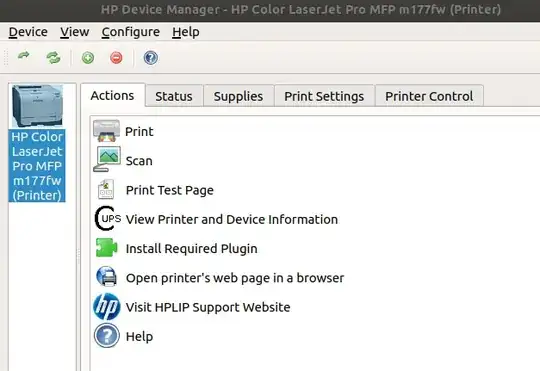Click the green arrow send toolbar icon
Screen dimensions: 540x371
23,57
